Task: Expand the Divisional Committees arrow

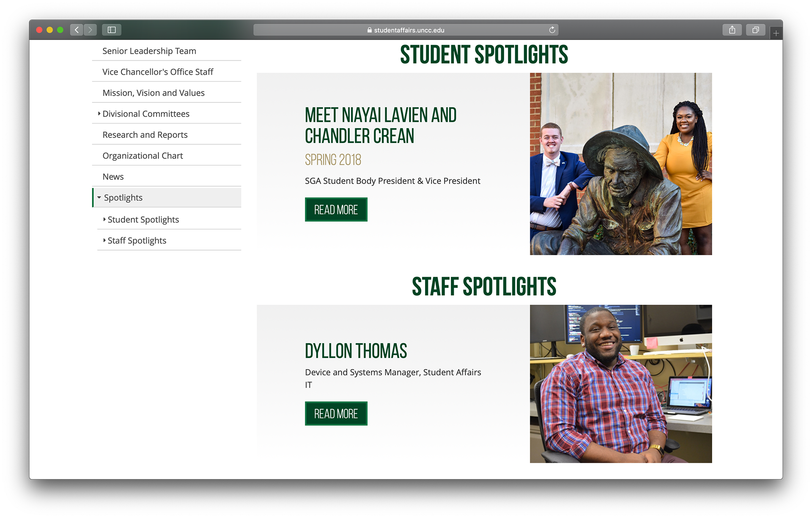Action: click(99, 113)
